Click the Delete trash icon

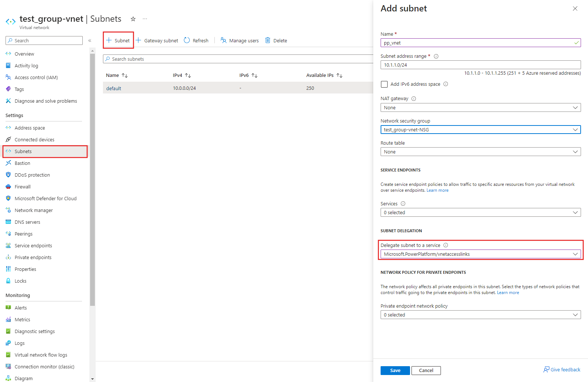[x=268, y=40]
